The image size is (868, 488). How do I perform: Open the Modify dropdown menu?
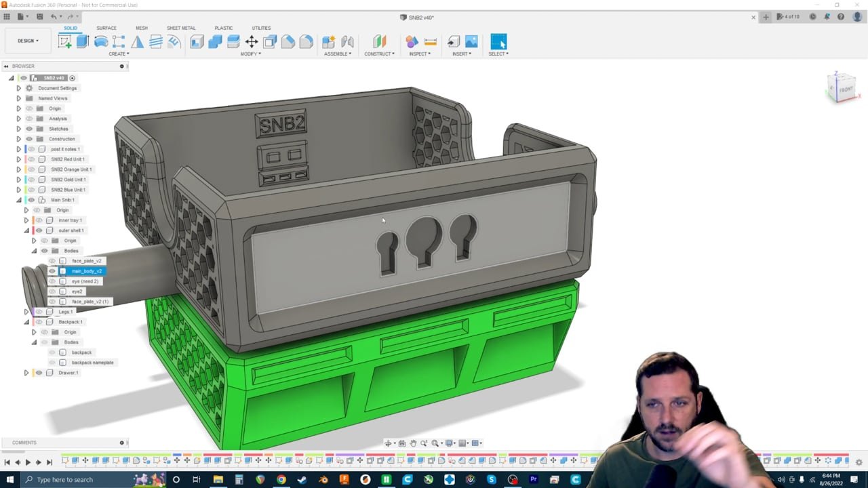250,54
